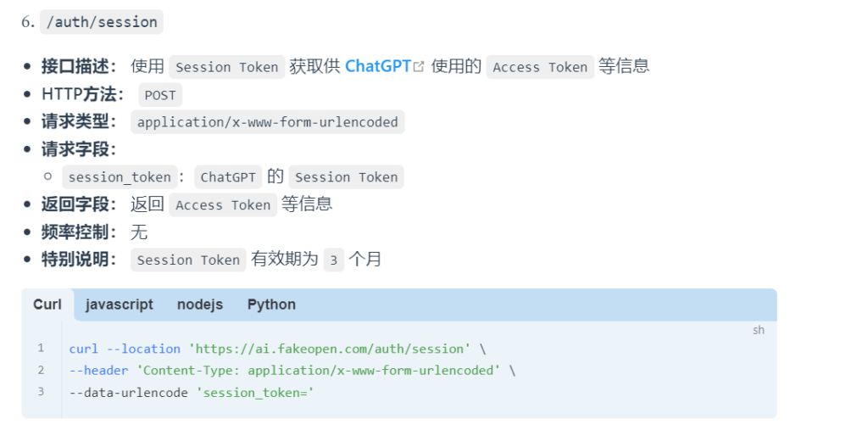Open the ChatGPT hyperlink
The image size is (868, 436).
[377, 66]
